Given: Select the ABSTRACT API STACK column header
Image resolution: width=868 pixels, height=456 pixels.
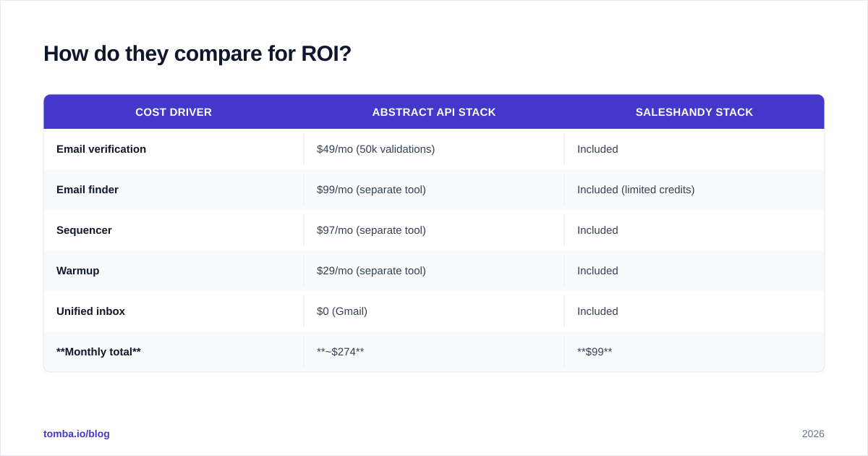Looking at the screenshot, I should pos(434,112).
